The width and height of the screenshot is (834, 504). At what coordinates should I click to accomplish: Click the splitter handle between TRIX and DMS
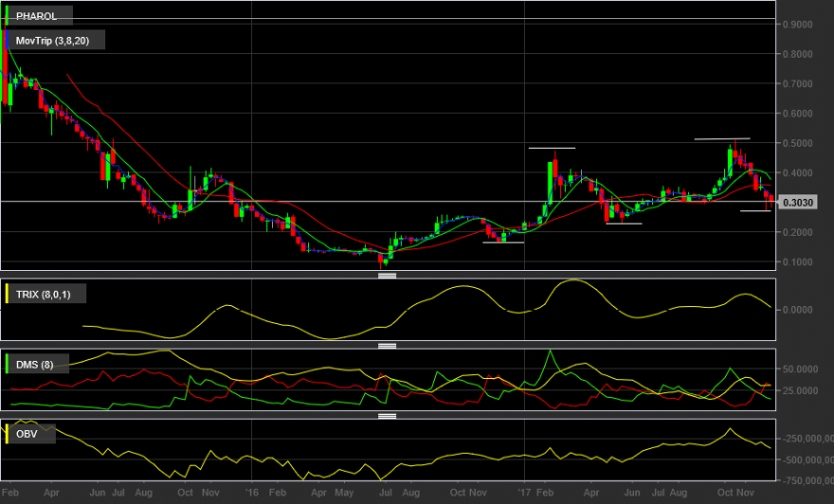(388, 346)
